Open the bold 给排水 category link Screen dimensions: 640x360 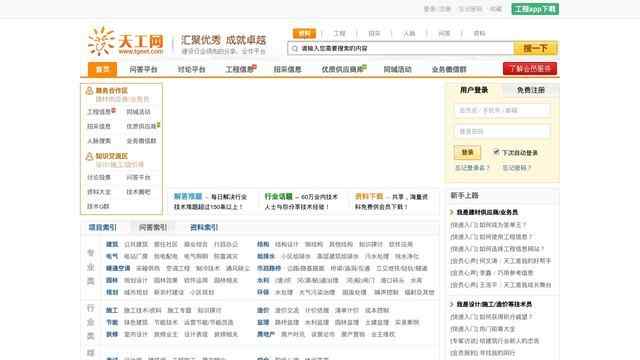266,256
